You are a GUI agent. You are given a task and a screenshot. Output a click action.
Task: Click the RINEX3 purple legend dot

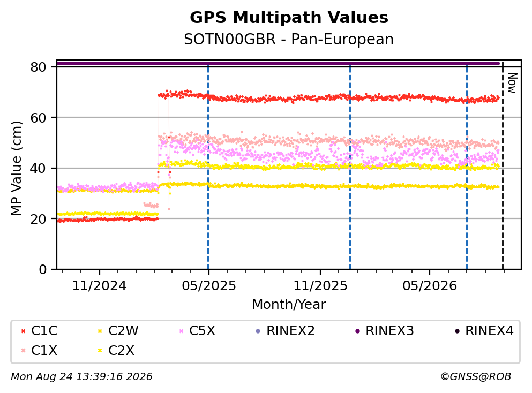[x=357, y=331]
